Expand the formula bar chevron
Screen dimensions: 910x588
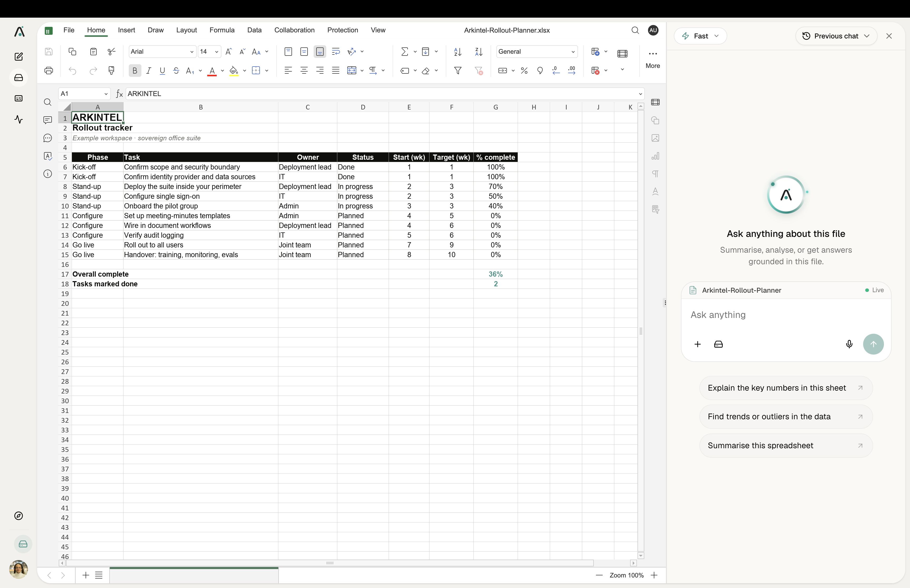640,94
